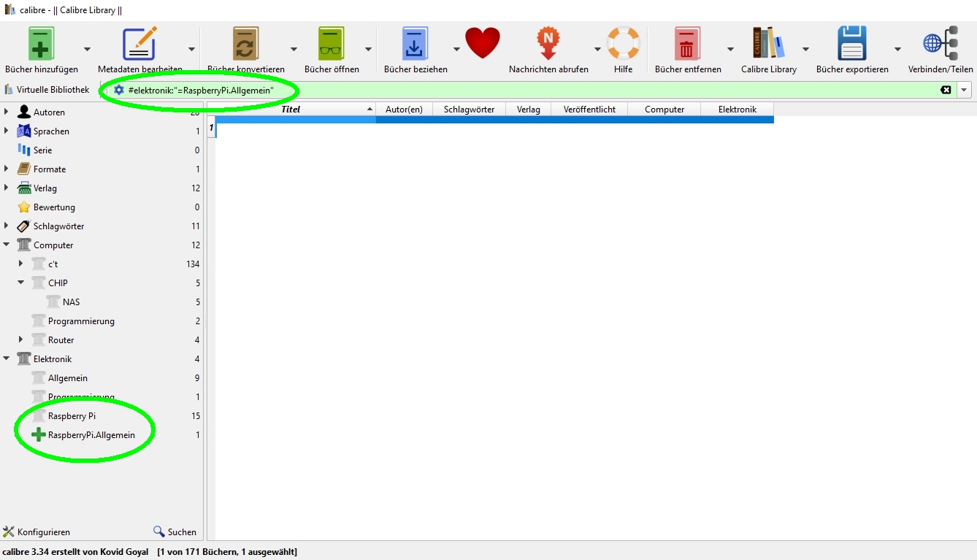
Task: Expand the Sprachen category
Action: [x=7, y=131]
